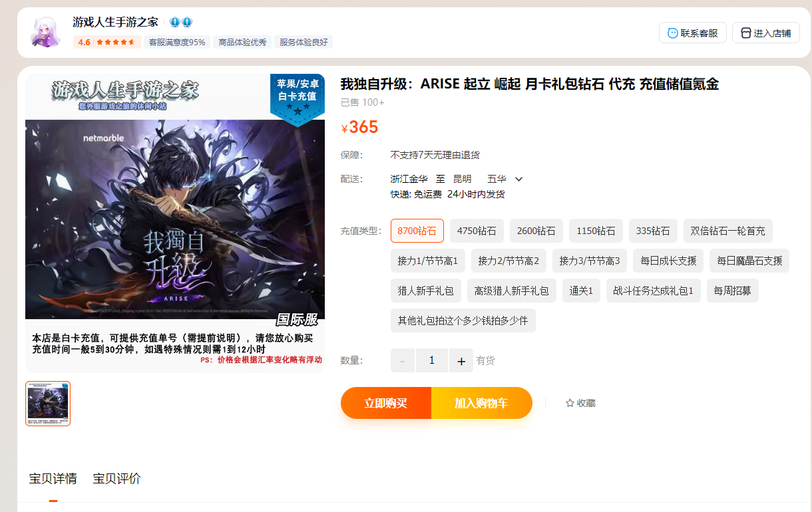This screenshot has height=512, width=812.
Task: Click 商品体验优秀 tag
Action: coord(242,42)
